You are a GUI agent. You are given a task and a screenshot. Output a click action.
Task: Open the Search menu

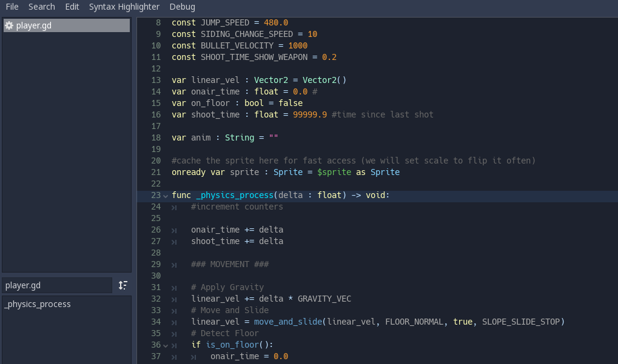click(41, 7)
